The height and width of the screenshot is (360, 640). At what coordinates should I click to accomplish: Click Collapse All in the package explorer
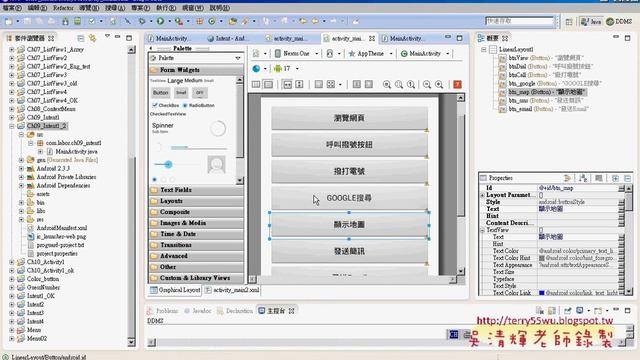click(x=81, y=38)
